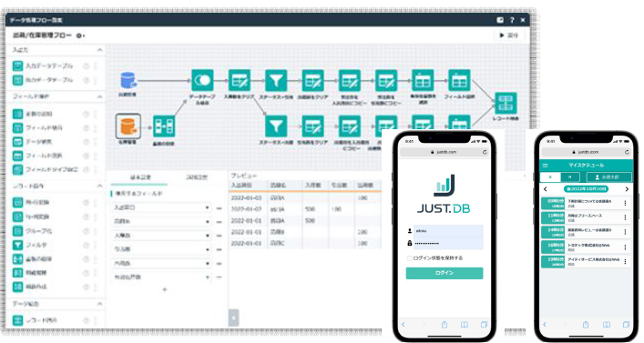Collapse the フィールド操作 section
This screenshot has width=644, height=343.
click(99, 96)
